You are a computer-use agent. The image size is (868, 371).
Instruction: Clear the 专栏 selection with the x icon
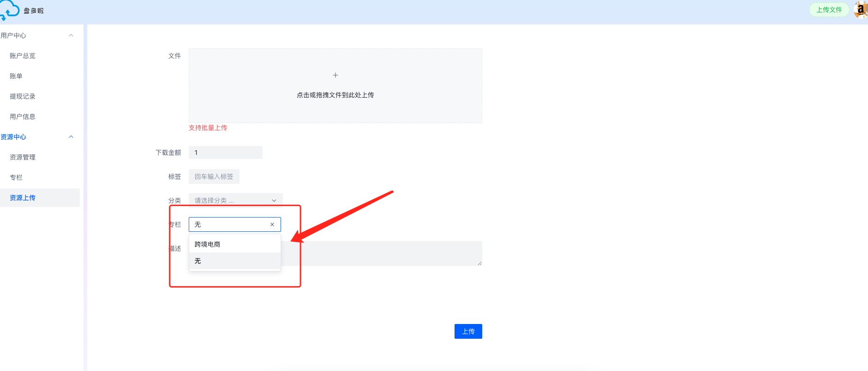272,224
